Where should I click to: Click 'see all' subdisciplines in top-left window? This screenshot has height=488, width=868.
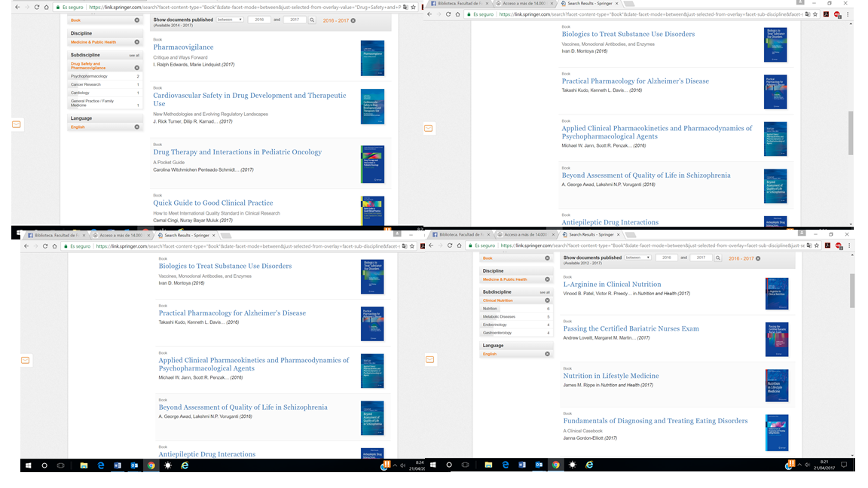tap(134, 55)
